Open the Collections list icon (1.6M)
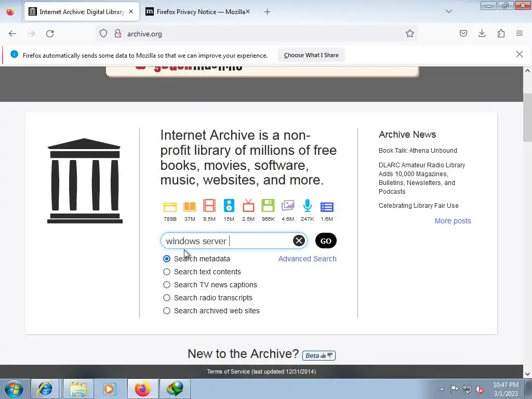The image size is (532, 399). tap(327, 207)
